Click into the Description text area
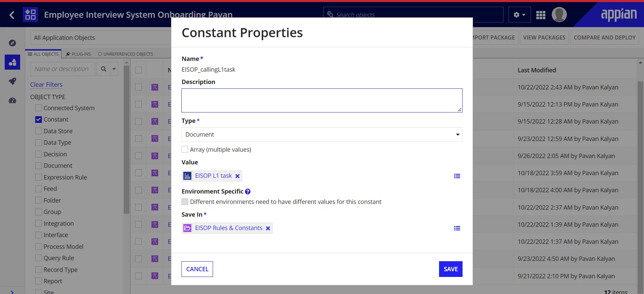 point(322,100)
